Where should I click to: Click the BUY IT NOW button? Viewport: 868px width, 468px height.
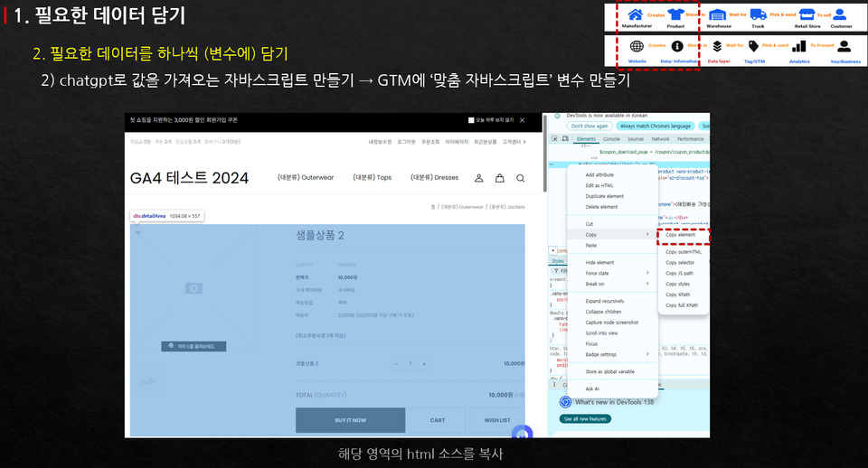pyautogui.click(x=351, y=420)
